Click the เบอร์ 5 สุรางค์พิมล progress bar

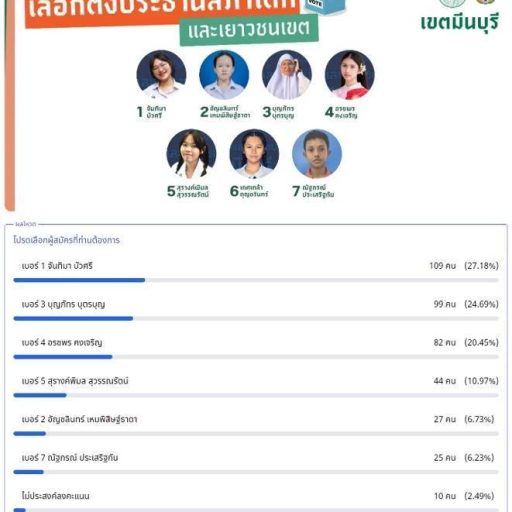click(256, 395)
